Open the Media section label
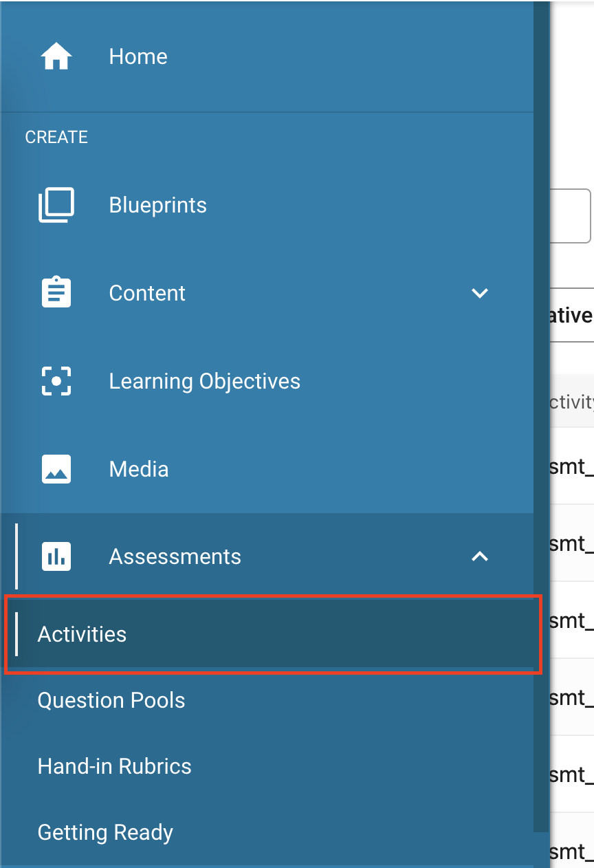Image resolution: width=594 pixels, height=868 pixels. (x=139, y=469)
